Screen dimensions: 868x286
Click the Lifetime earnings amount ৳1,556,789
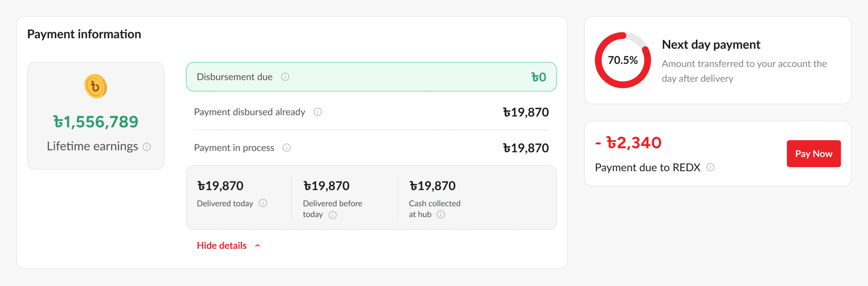coord(96,121)
